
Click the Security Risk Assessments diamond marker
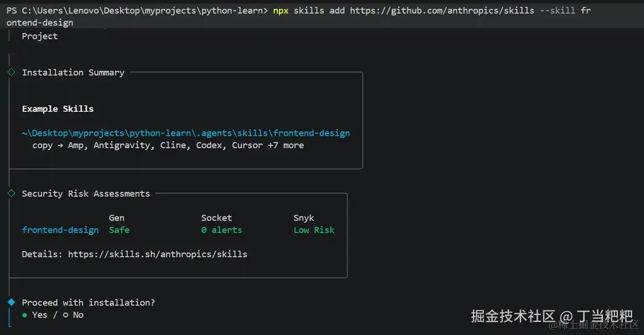[x=11, y=194]
